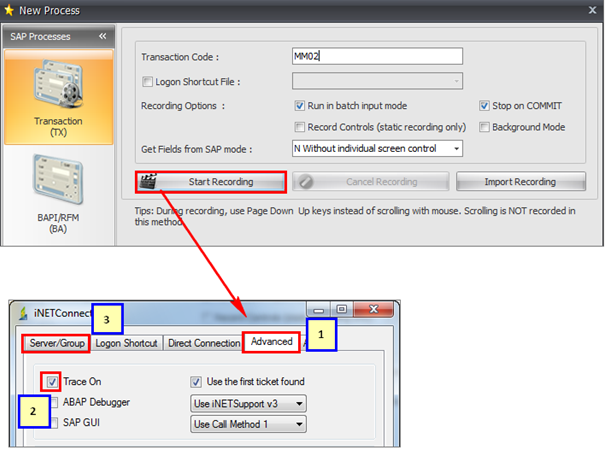Click the Transaction Code input field
Image resolution: width=607 pixels, height=451 pixels.
[x=375, y=57]
